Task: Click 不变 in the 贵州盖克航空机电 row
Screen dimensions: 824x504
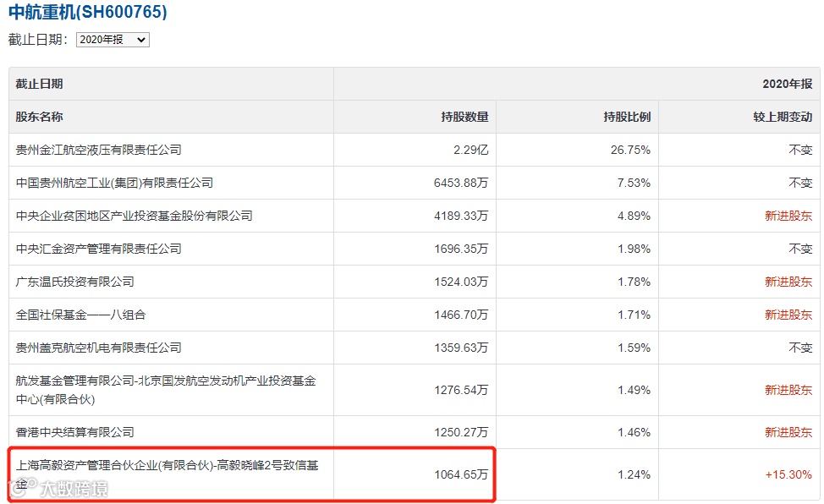Action: click(x=800, y=348)
